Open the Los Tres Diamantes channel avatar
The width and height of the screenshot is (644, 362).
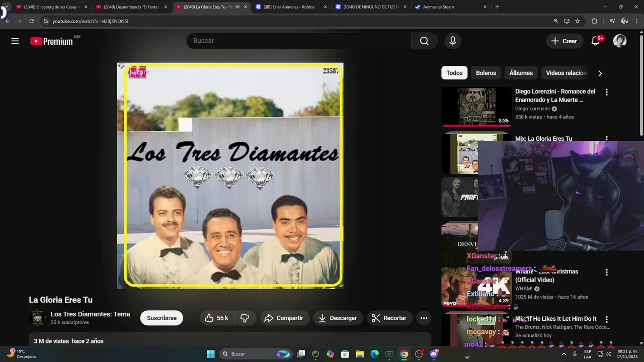coord(37,318)
